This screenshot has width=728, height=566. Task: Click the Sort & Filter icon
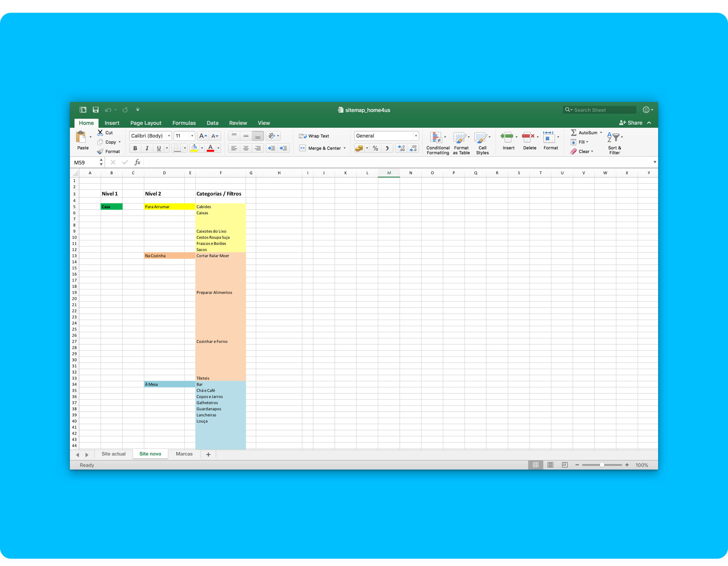point(614,138)
